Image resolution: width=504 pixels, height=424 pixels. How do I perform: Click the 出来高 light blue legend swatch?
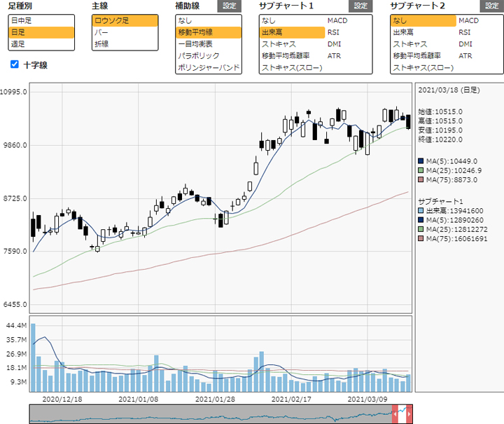coord(421,210)
